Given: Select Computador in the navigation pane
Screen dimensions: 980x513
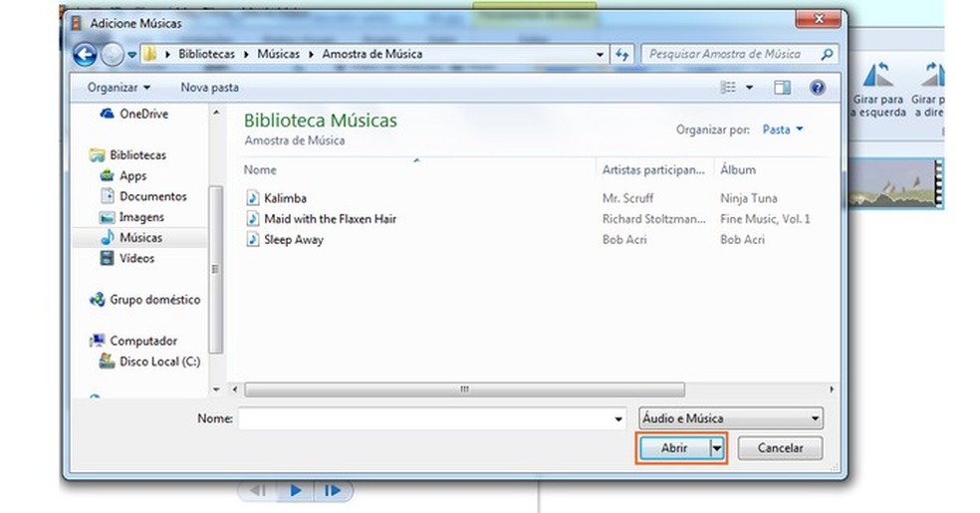Looking at the screenshot, I should (133, 341).
